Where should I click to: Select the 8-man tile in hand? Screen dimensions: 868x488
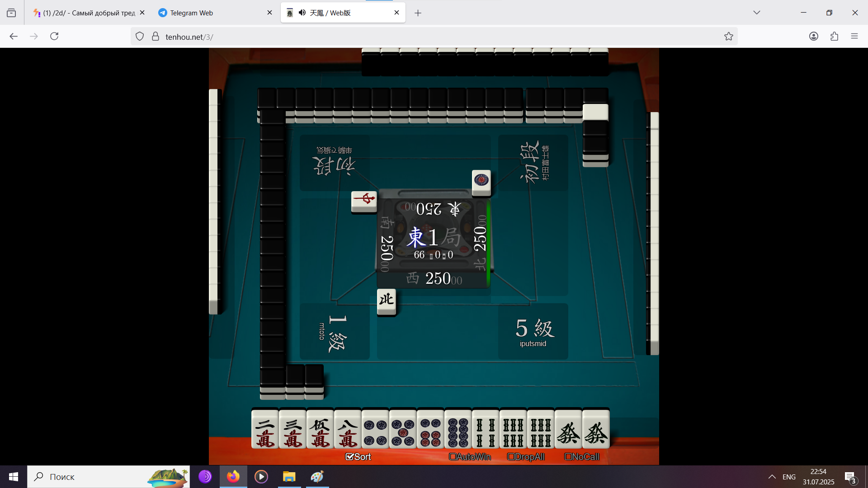pos(348,429)
